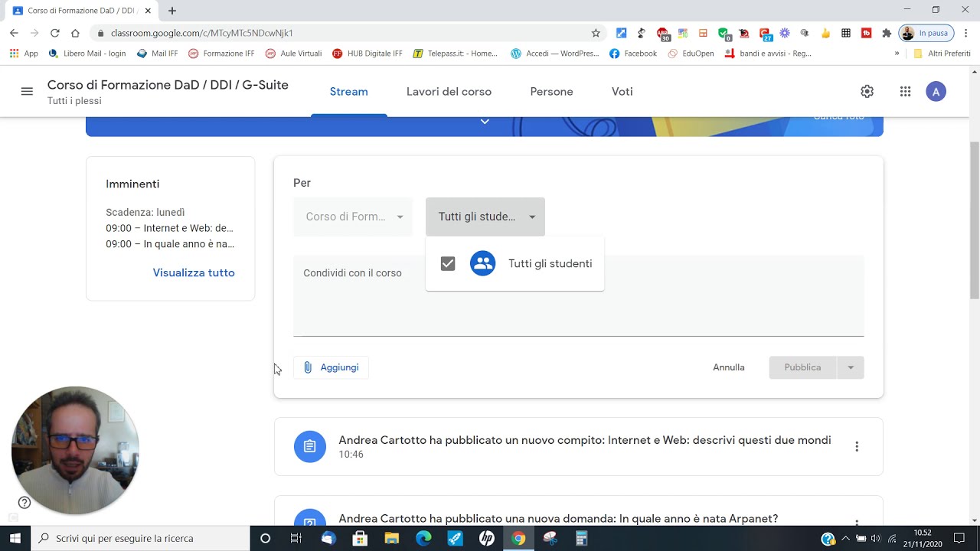Image resolution: width=980 pixels, height=551 pixels.
Task: Open HP app from taskbar
Action: (487, 539)
